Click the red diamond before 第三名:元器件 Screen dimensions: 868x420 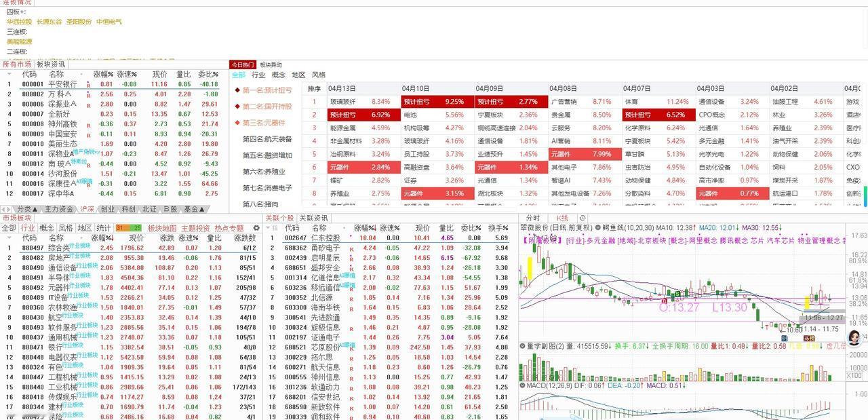coord(237,123)
